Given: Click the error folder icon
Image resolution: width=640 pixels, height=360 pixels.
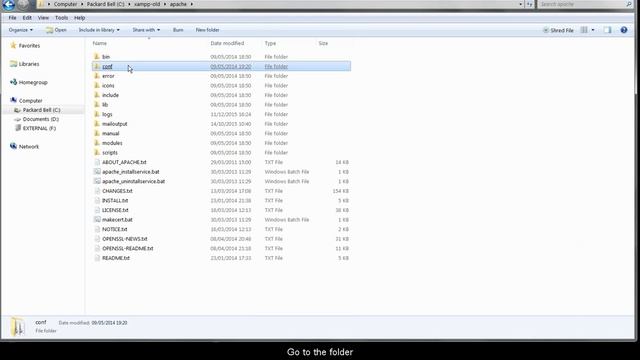Looking at the screenshot, I should pos(97,76).
